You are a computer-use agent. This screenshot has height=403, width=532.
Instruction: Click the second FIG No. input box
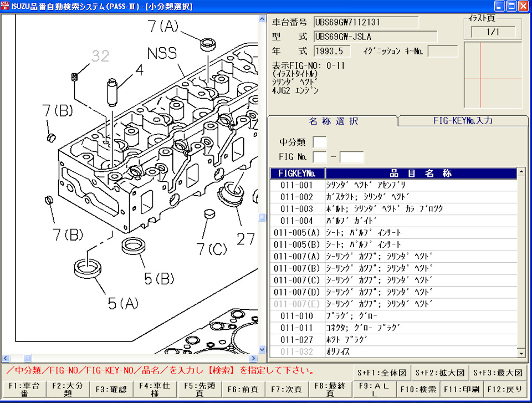click(351, 157)
